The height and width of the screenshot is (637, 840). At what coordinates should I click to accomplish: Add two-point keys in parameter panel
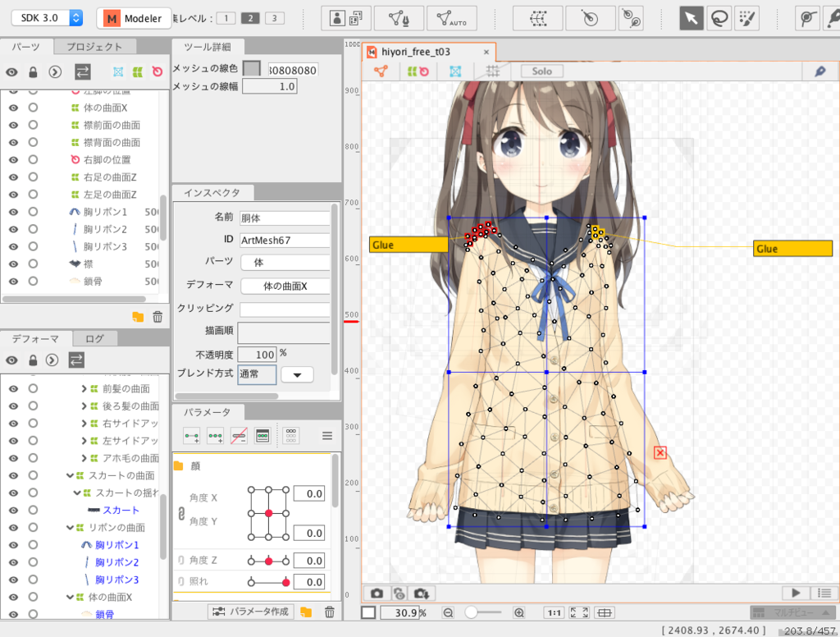[191, 436]
